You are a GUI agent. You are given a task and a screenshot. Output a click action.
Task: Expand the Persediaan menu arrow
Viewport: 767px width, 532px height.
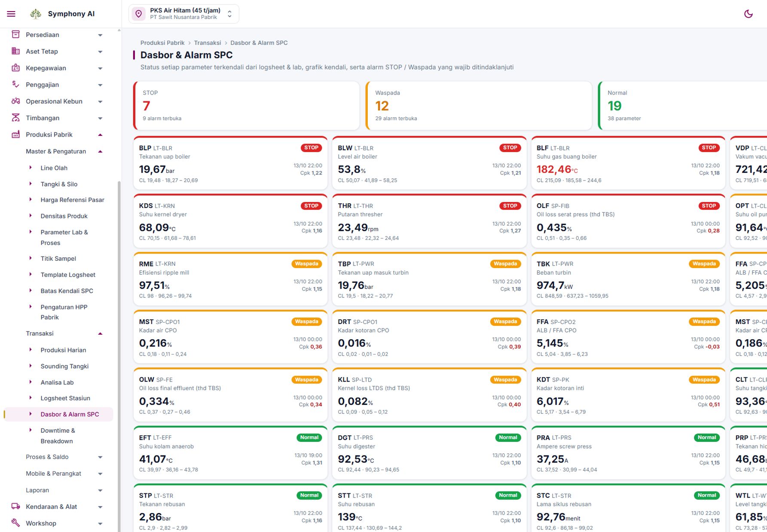pyautogui.click(x=100, y=35)
